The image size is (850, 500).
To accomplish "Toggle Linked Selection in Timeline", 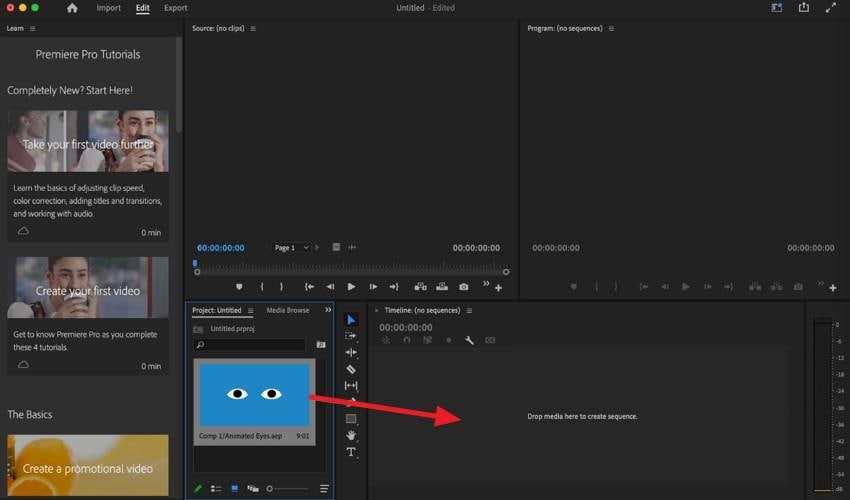I will 427,340.
